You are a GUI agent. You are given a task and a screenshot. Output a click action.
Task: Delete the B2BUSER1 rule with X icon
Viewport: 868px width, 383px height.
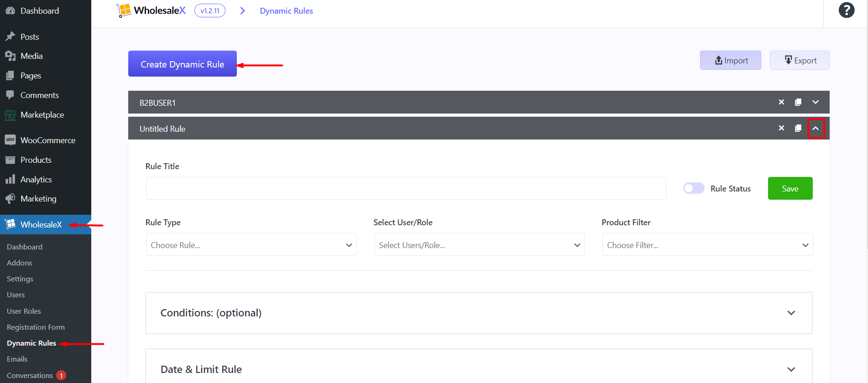781,102
